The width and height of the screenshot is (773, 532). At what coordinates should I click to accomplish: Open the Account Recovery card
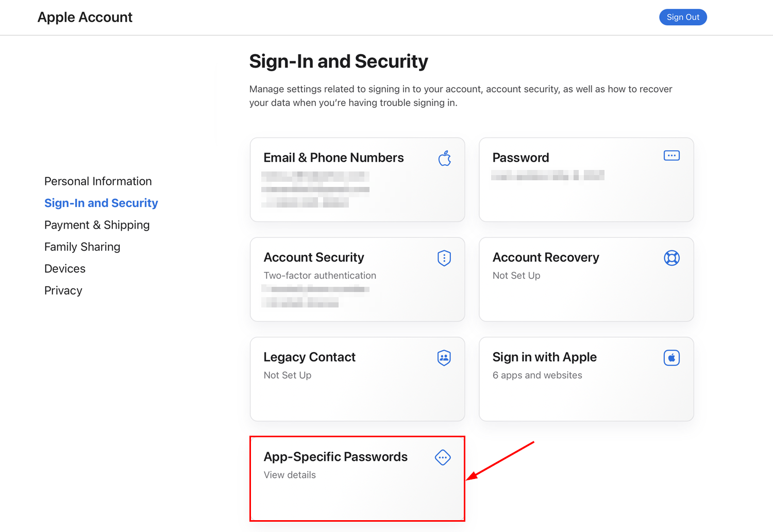click(586, 280)
